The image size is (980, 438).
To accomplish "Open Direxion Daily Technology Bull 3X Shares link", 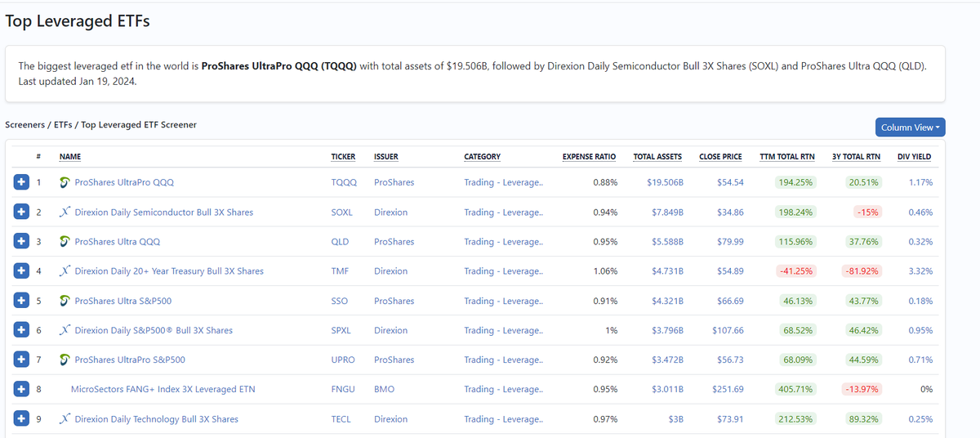I will click(x=157, y=418).
